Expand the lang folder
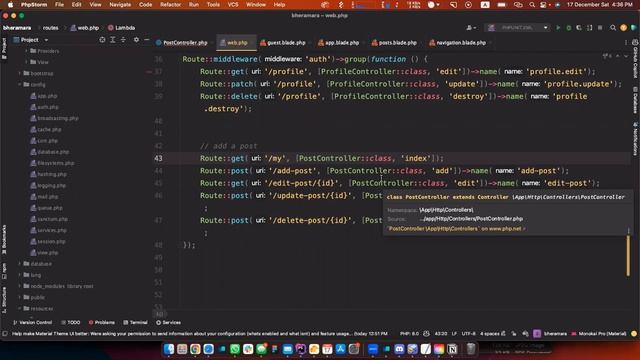Image resolution: width=640 pixels, height=360 pixels. [x=20, y=275]
